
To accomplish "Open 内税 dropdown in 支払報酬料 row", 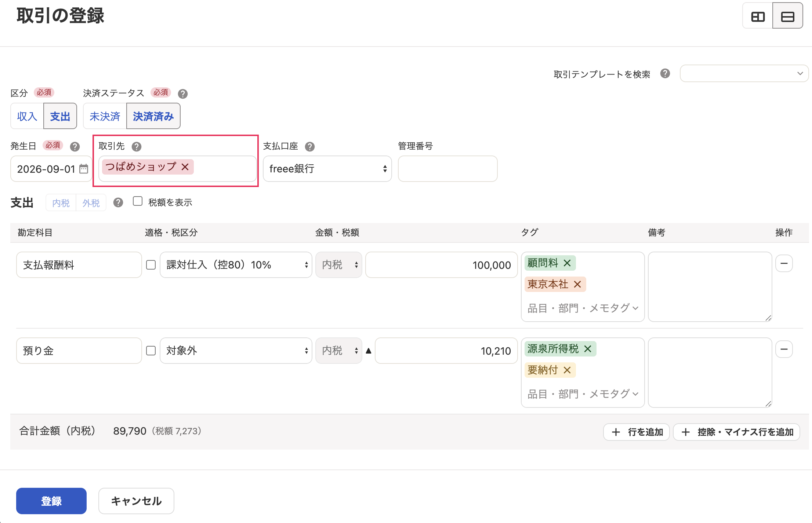I will 339,265.
